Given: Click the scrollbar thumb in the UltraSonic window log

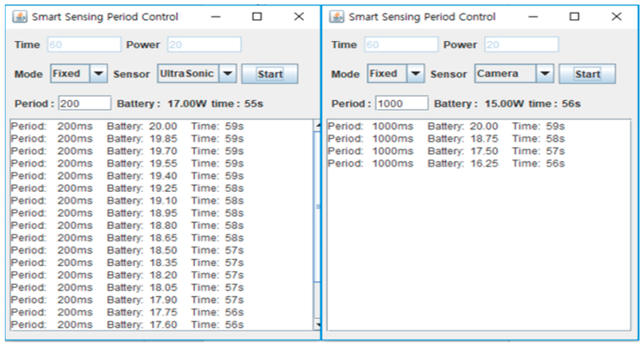Looking at the screenshot, I should pos(317,207).
